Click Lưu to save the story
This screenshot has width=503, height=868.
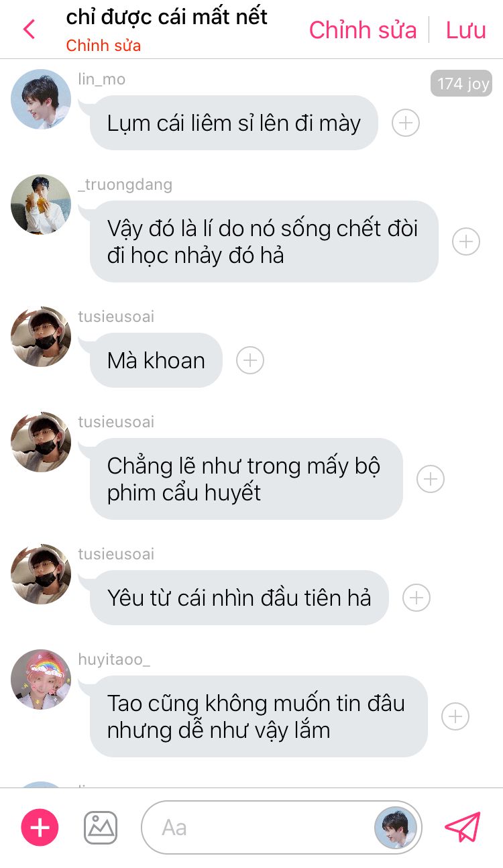466,30
